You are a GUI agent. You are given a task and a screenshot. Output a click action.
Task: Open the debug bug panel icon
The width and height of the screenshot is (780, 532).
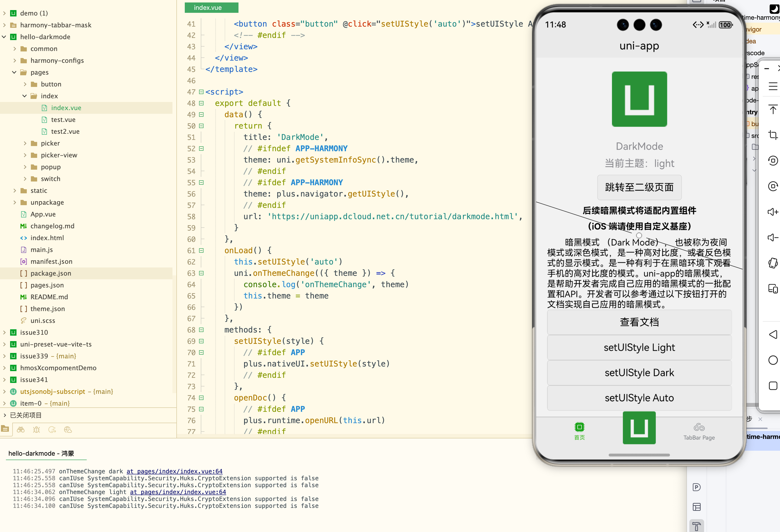point(36,430)
